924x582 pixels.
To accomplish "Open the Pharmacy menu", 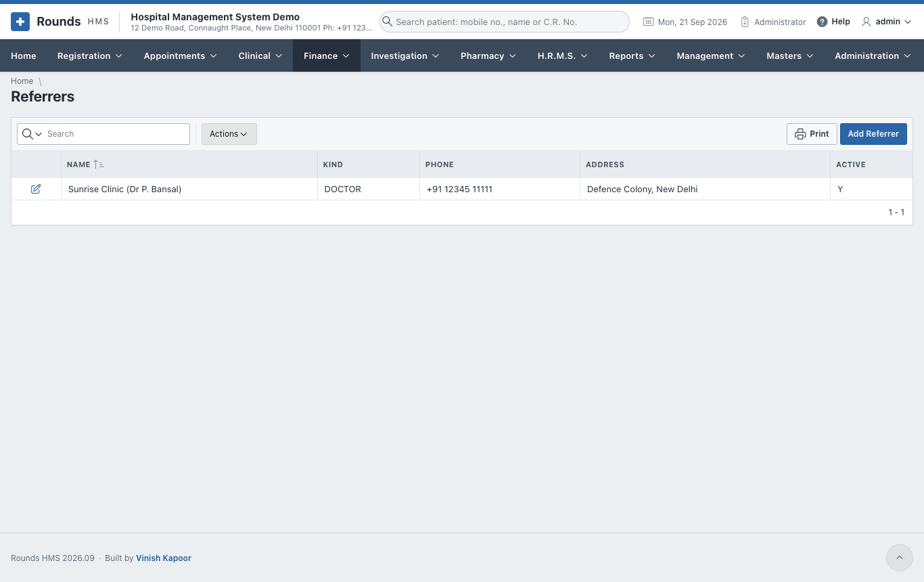I will pyautogui.click(x=488, y=55).
